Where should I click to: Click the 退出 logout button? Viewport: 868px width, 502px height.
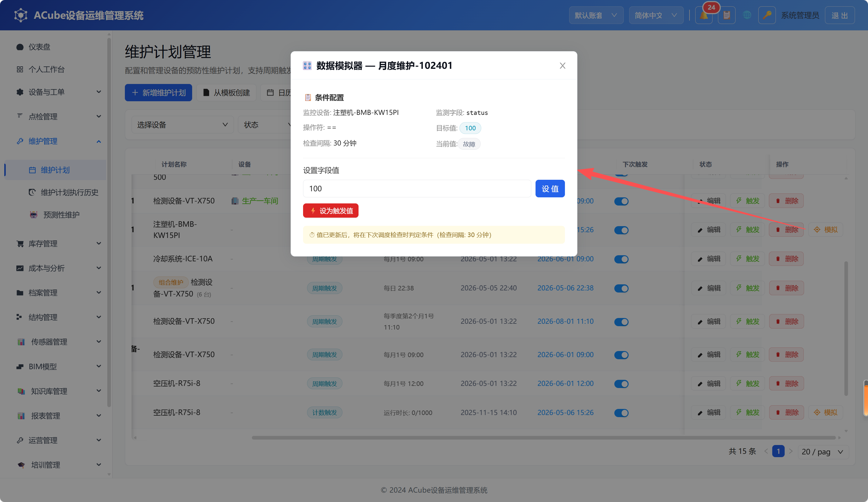tap(840, 15)
